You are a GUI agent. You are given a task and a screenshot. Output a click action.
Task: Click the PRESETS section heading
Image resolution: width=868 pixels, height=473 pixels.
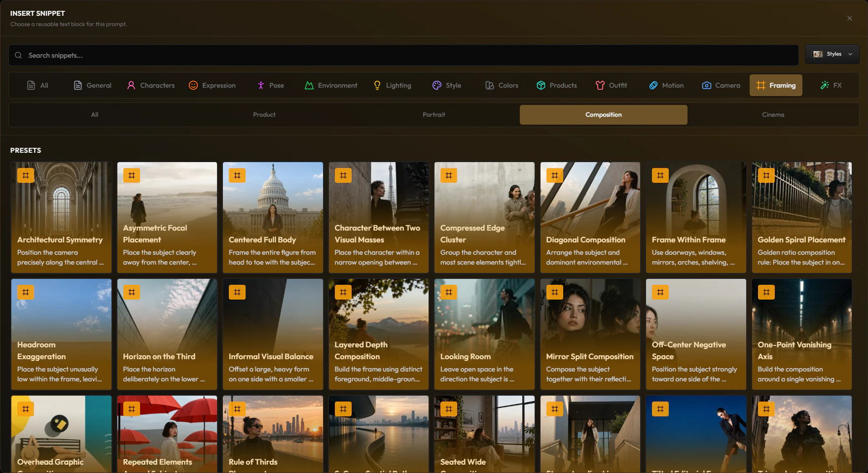click(26, 150)
